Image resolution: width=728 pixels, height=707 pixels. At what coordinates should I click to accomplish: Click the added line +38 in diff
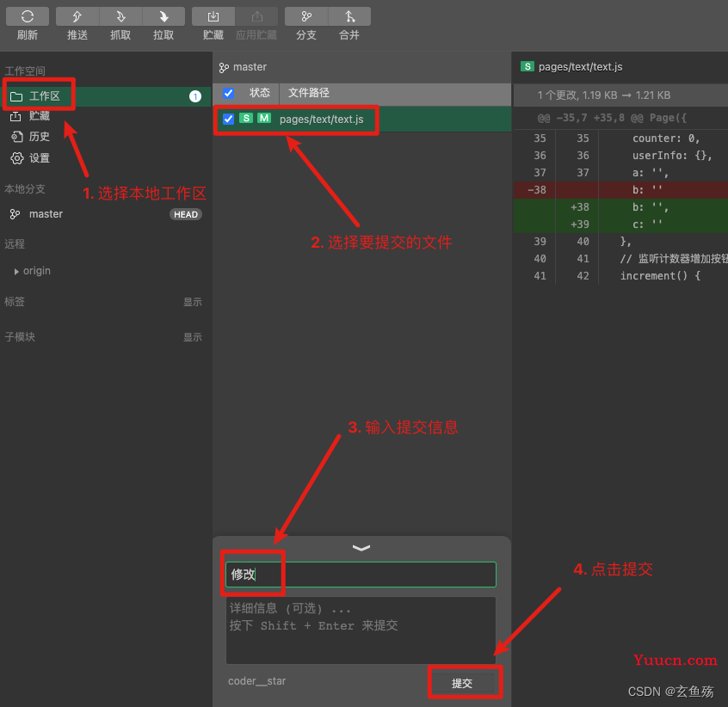(620, 207)
